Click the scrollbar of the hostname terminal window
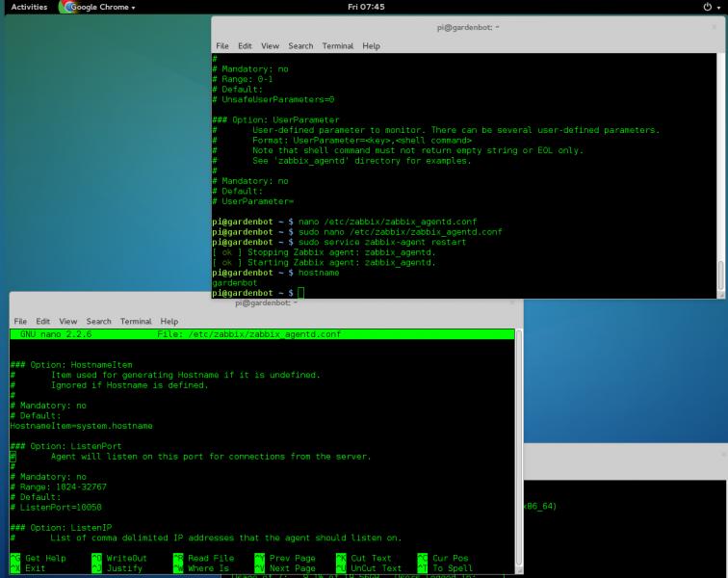The height and width of the screenshot is (578, 728). coord(721,275)
